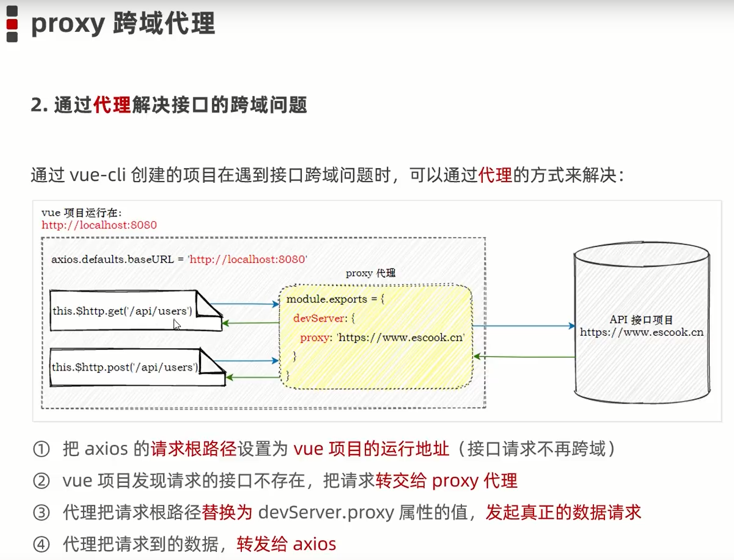The height and width of the screenshot is (560, 734).
Task: Click the box containing this.$http.get('/api/users')
Action: (136, 310)
